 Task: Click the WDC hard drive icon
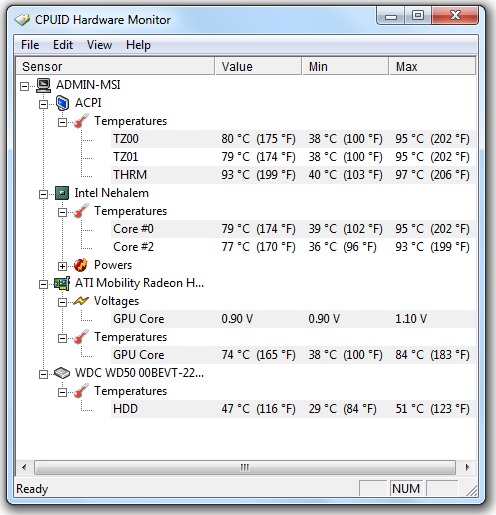pos(62,373)
